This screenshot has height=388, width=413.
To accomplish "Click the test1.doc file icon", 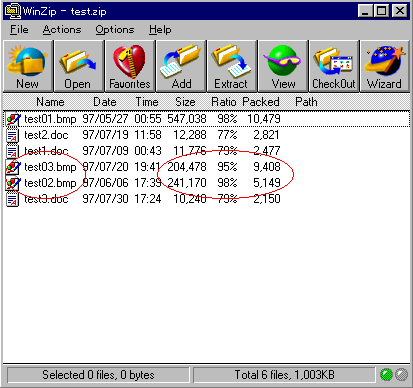I will [x=13, y=151].
